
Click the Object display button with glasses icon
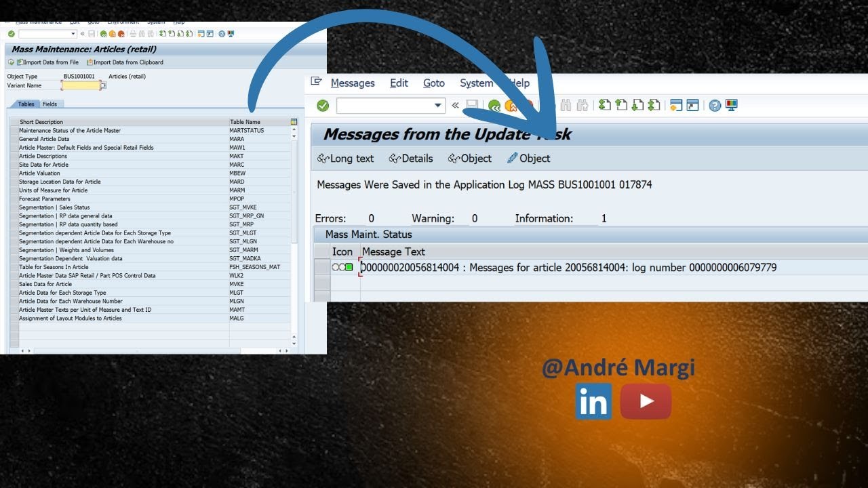point(470,159)
